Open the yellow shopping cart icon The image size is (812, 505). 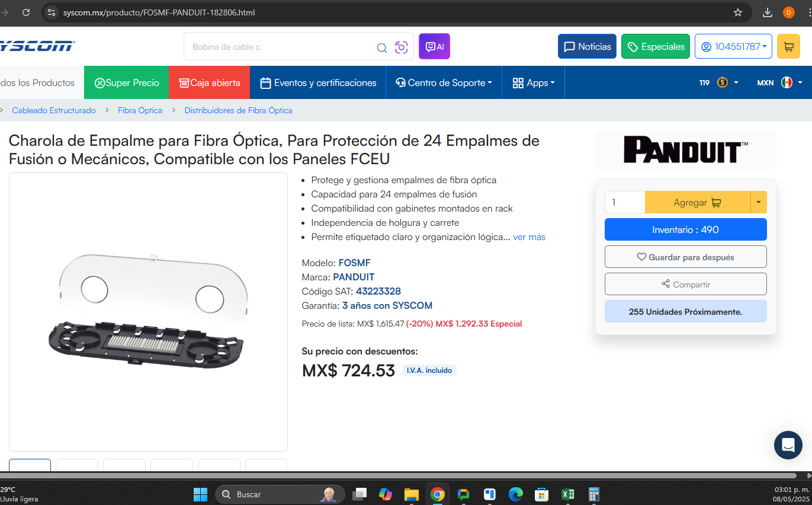click(x=788, y=46)
